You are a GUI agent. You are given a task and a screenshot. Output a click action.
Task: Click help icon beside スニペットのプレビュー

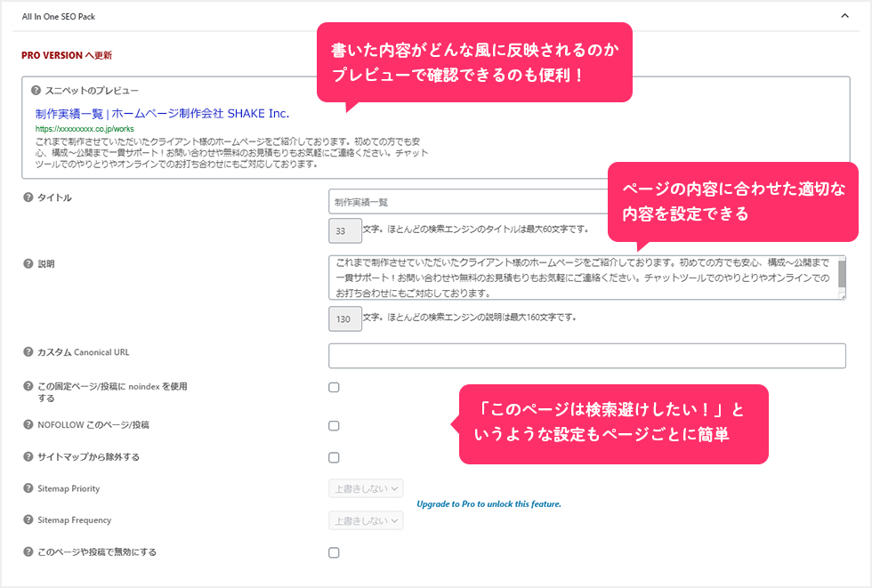(36, 91)
